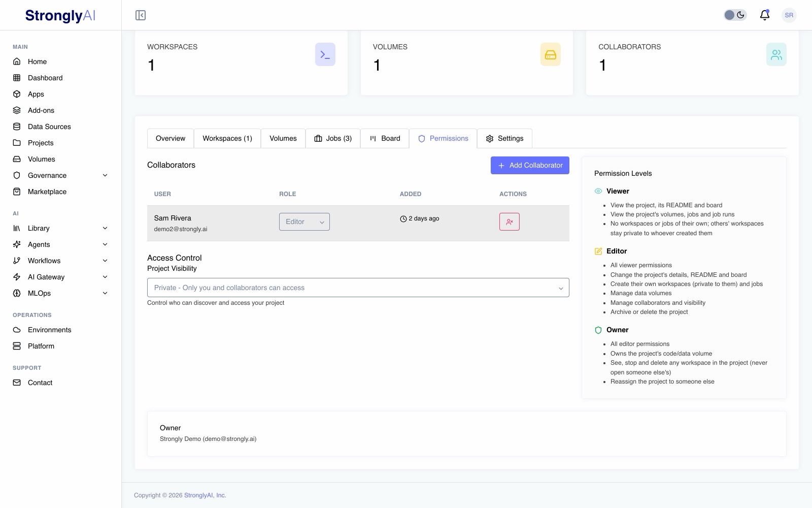Expand Governance submenu chevron
Image resolution: width=812 pixels, height=508 pixels.
pyautogui.click(x=105, y=175)
